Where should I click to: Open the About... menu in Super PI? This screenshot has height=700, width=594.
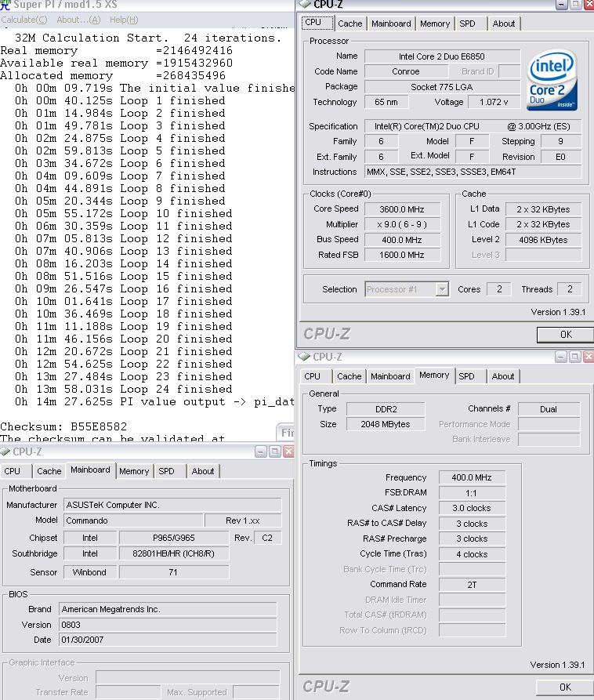tap(77, 20)
